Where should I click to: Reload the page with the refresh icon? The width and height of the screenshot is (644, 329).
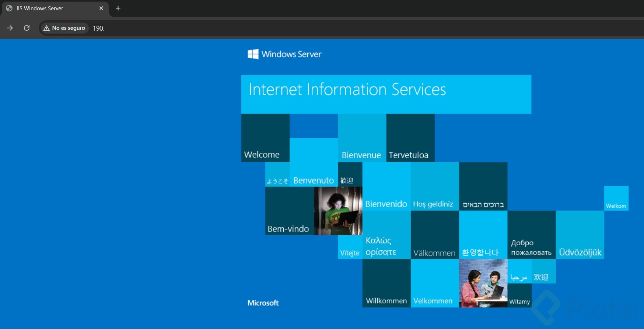pyautogui.click(x=27, y=28)
